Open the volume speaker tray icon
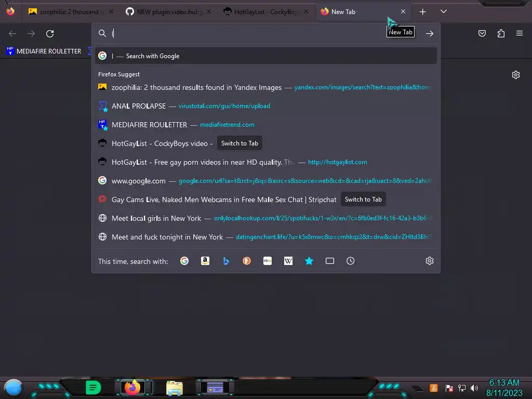This screenshot has width=532, height=399. click(474, 388)
